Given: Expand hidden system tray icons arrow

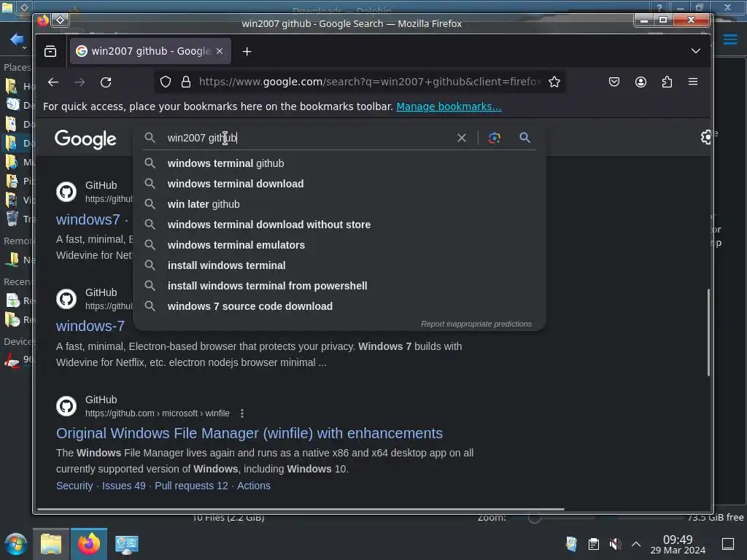Looking at the screenshot, I should click(x=636, y=544).
